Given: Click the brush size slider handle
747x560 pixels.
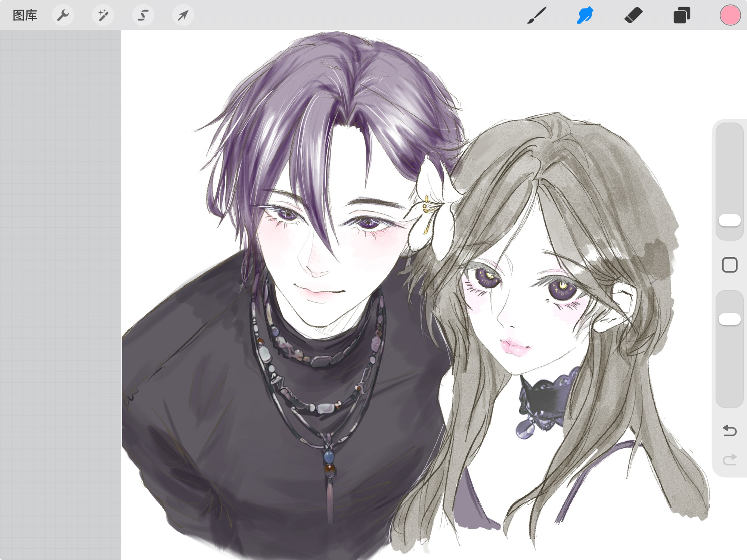Looking at the screenshot, I should tap(729, 220).
